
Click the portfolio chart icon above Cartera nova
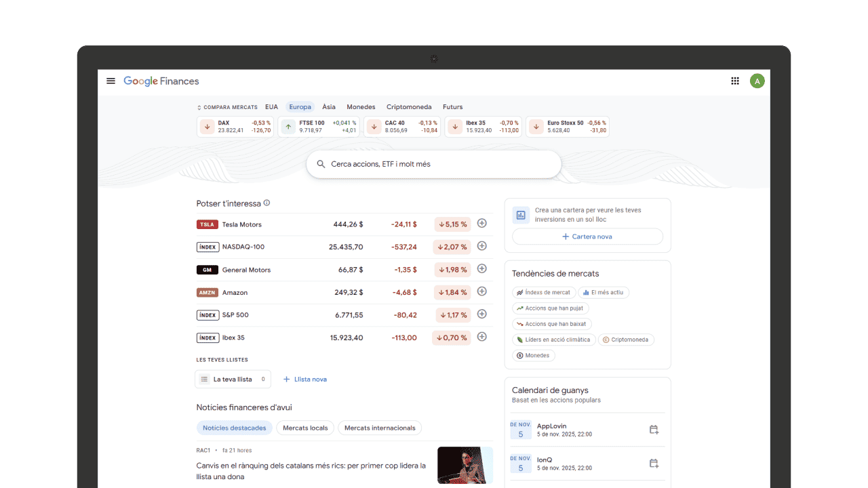pyautogui.click(x=520, y=214)
